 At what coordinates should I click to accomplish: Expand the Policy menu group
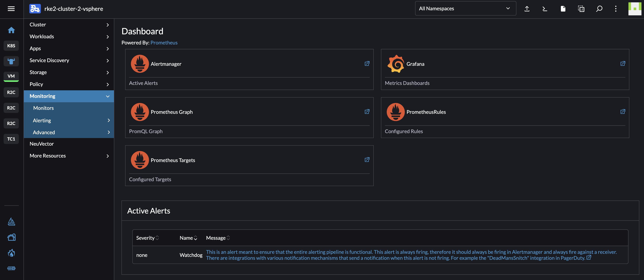69,84
